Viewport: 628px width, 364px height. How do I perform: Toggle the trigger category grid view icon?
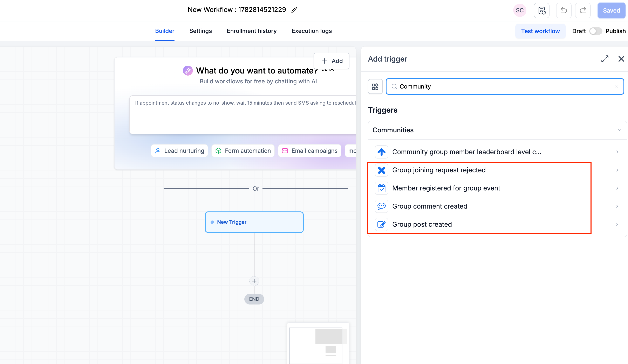(x=375, y=86)
